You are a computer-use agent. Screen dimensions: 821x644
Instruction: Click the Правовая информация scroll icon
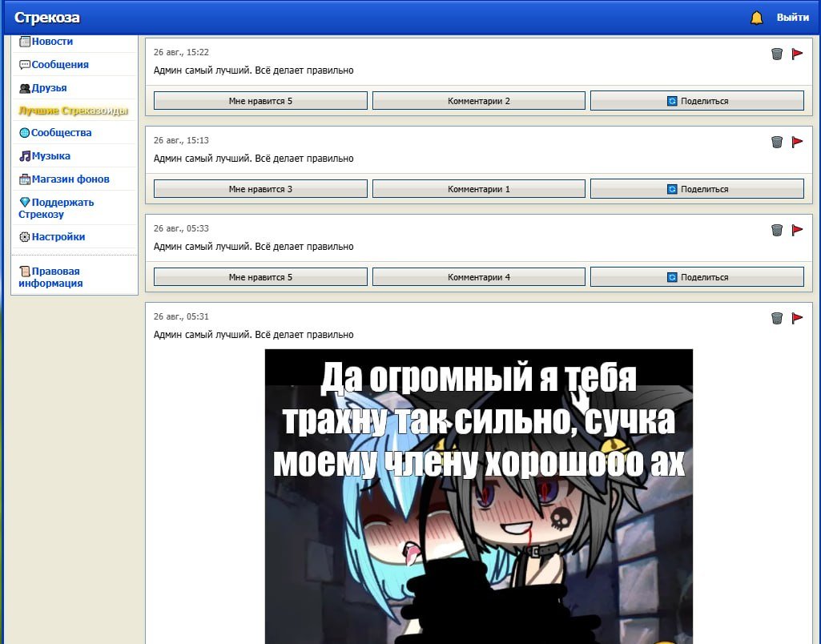click(x=25, y=272)
